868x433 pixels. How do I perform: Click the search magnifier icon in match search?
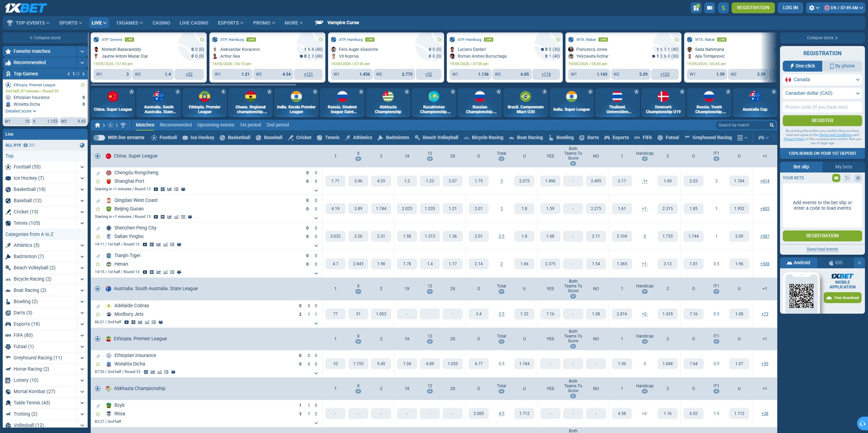pos(771,125)
